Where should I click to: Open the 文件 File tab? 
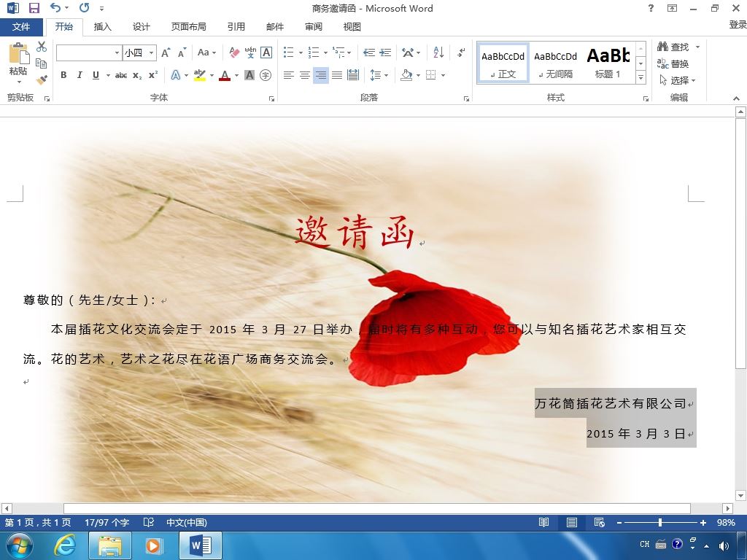pyautogui.click(x=21, y=27)
